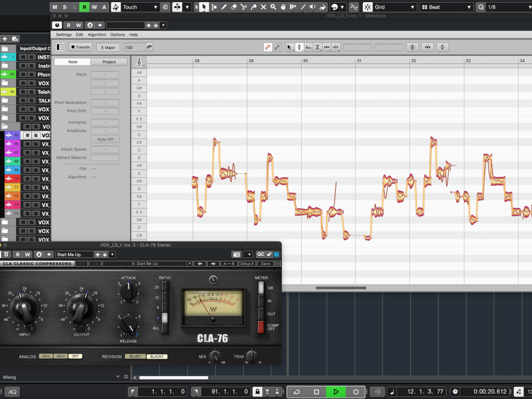Image resolution: width=532 pixels, height=399 pixels.
Task: Switch to Note tab in Melodyne
Action: (72, 62)
